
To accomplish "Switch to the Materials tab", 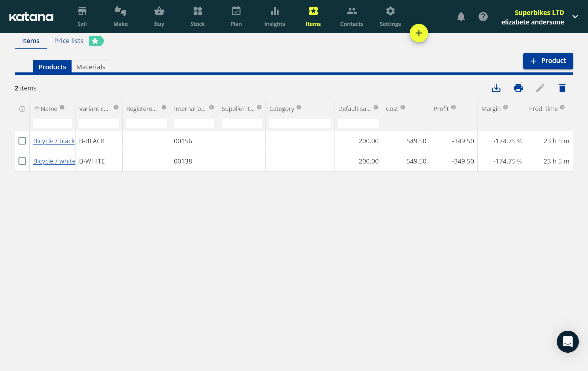I will click(x=91, y=67).
